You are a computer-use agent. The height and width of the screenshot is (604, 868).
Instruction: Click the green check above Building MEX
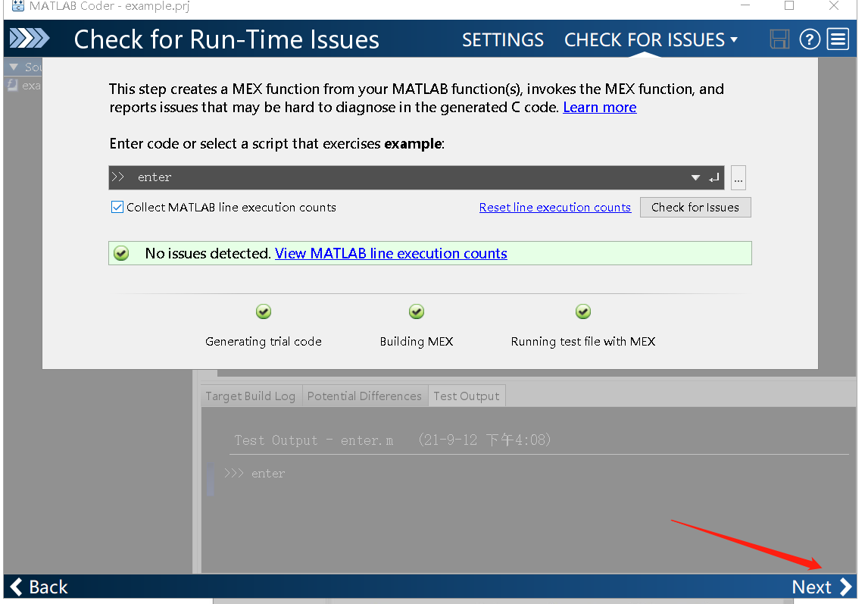417,312
